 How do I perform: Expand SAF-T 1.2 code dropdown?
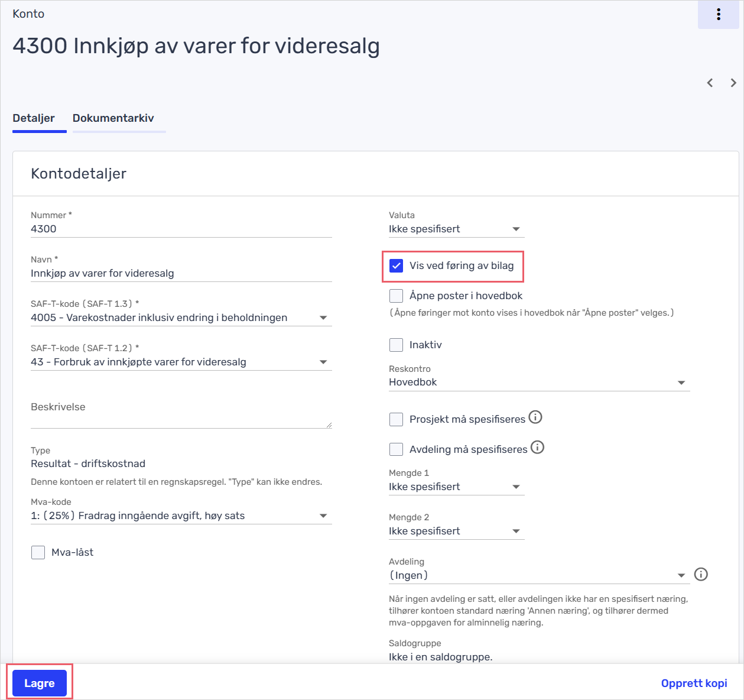point(181,362)
